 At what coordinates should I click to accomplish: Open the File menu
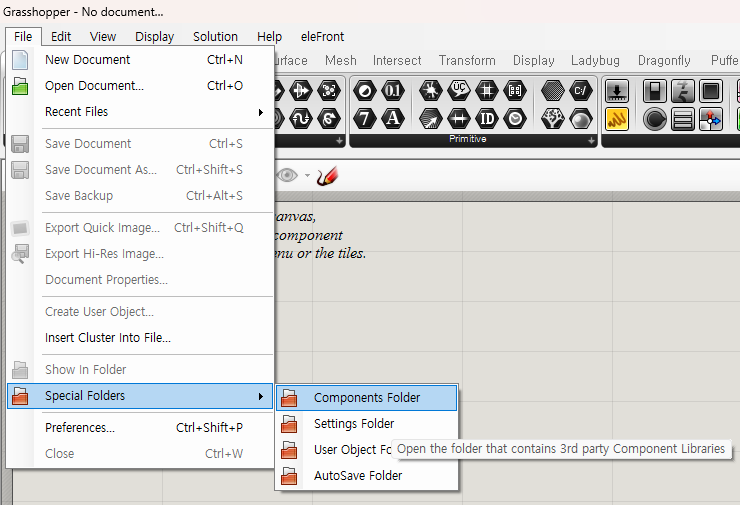(23, 36)
